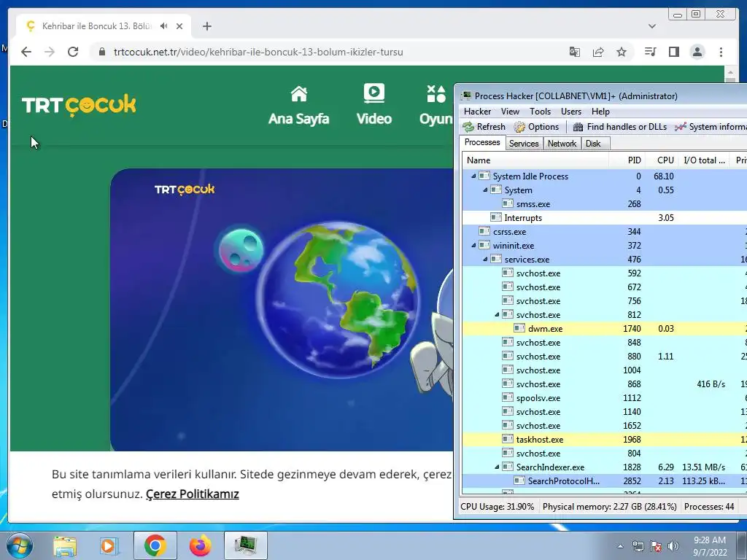
Task: Reload the page in Chrome
Action: point(73,52)
